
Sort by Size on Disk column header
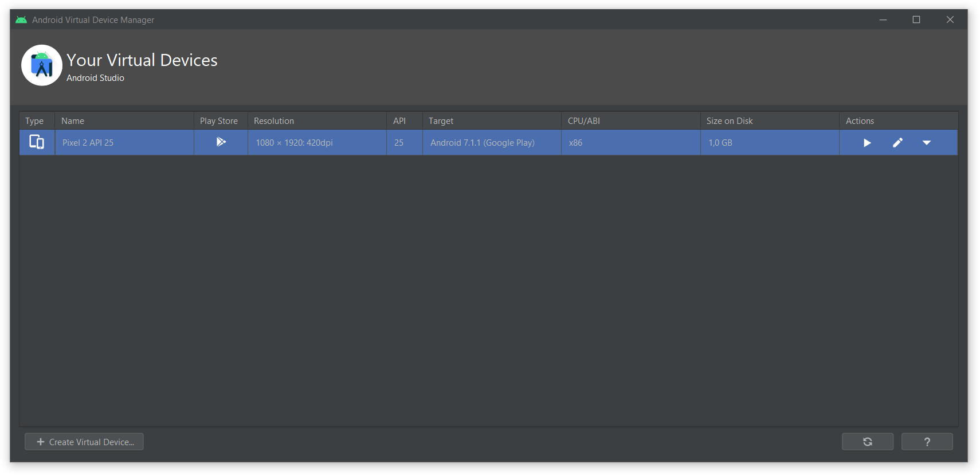click(770, 121)
